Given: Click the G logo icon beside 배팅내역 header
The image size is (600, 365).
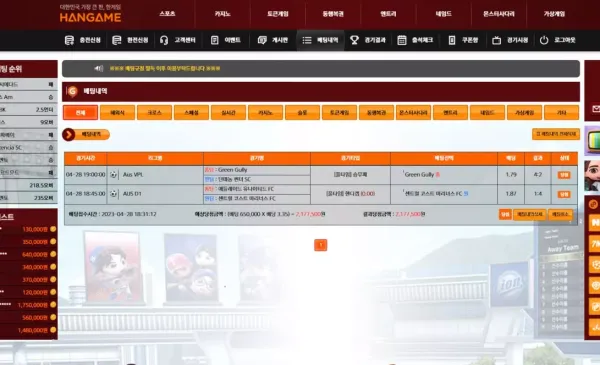Looking at the screenshot, I should 72,91.
